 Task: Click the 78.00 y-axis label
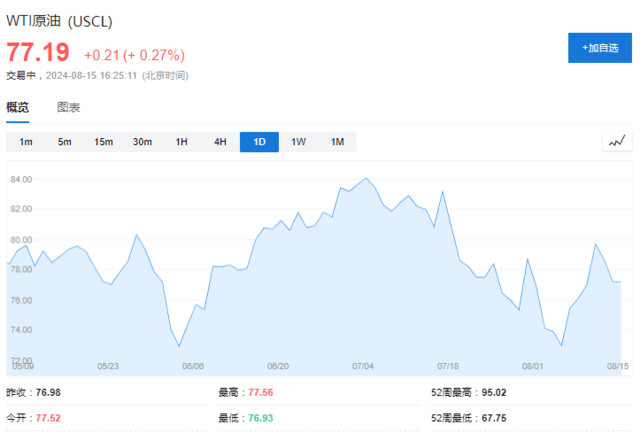pyautogui.click(x=21, y=269)
